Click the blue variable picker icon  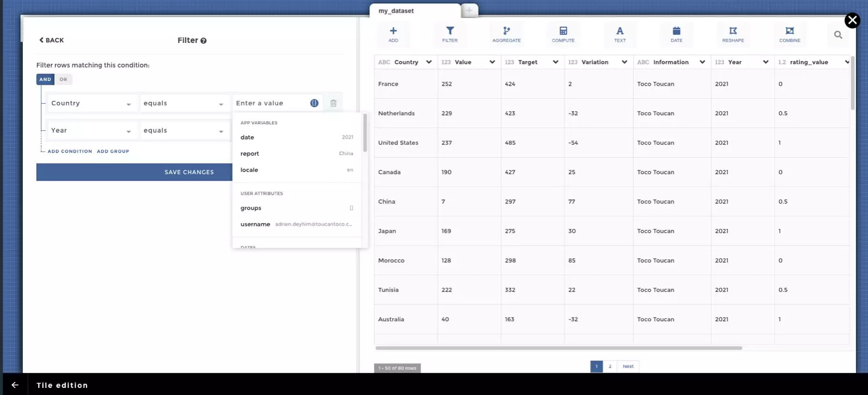(x=314, y=103)
